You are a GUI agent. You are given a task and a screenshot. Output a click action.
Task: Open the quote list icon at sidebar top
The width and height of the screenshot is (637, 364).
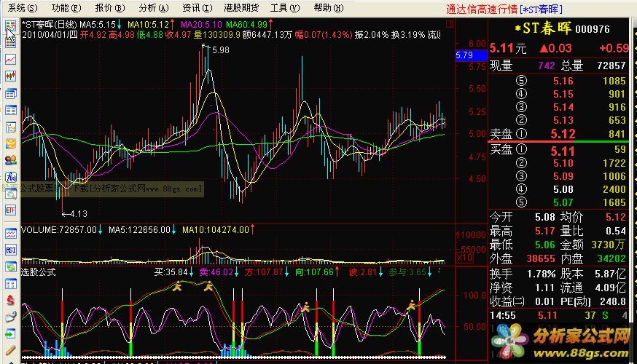[10, 26]
